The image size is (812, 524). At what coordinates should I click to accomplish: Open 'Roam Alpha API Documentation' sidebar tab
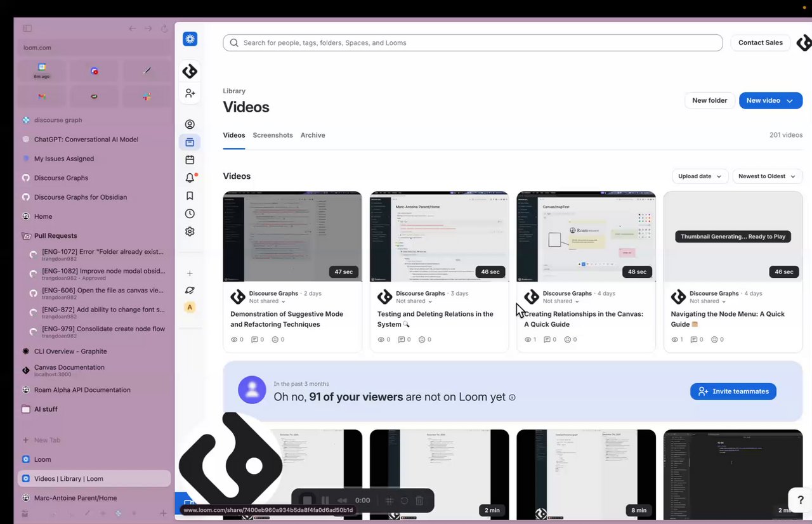94,390
